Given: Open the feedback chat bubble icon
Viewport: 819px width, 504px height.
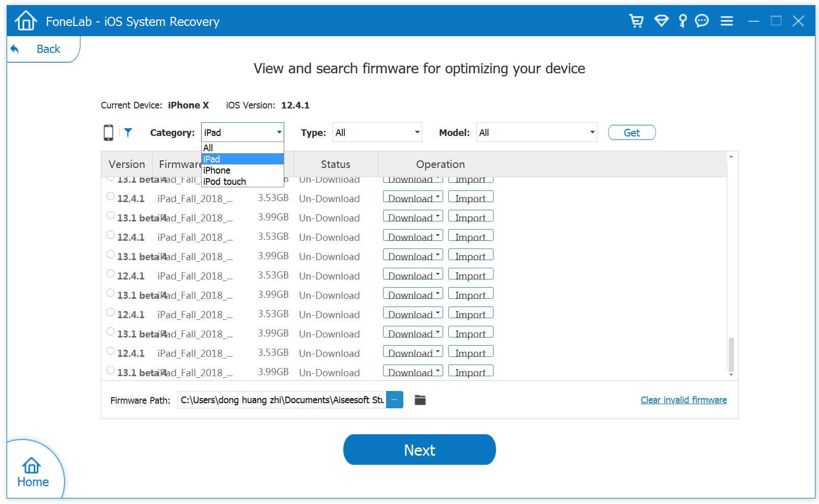Looking at the screenshot, I should tap(702, 21).
